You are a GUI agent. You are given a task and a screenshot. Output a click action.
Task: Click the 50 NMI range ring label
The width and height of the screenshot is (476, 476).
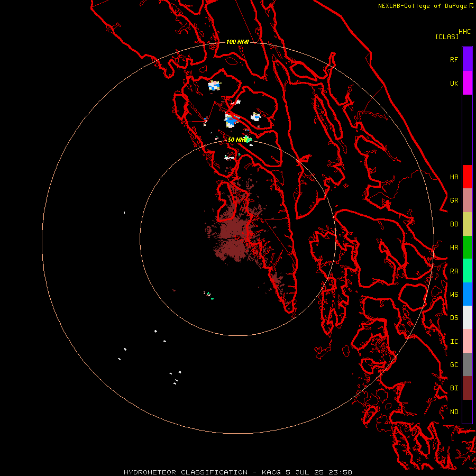236,140
